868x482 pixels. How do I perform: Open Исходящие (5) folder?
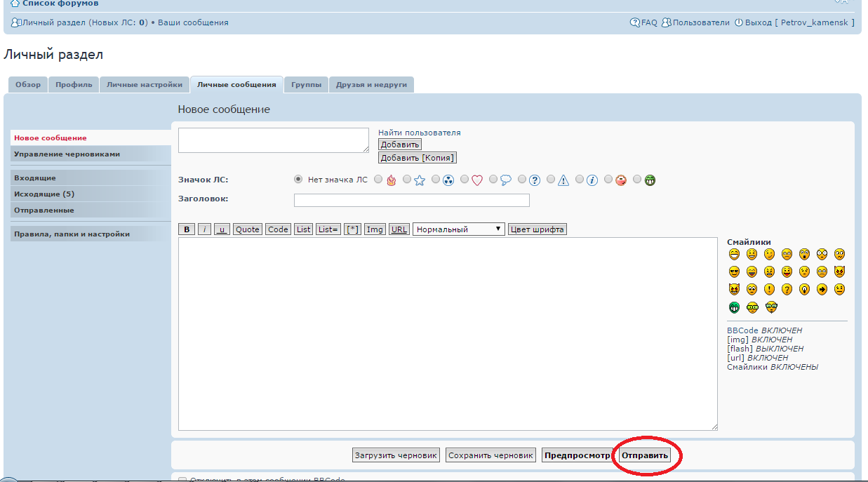(x=91, y=194)
